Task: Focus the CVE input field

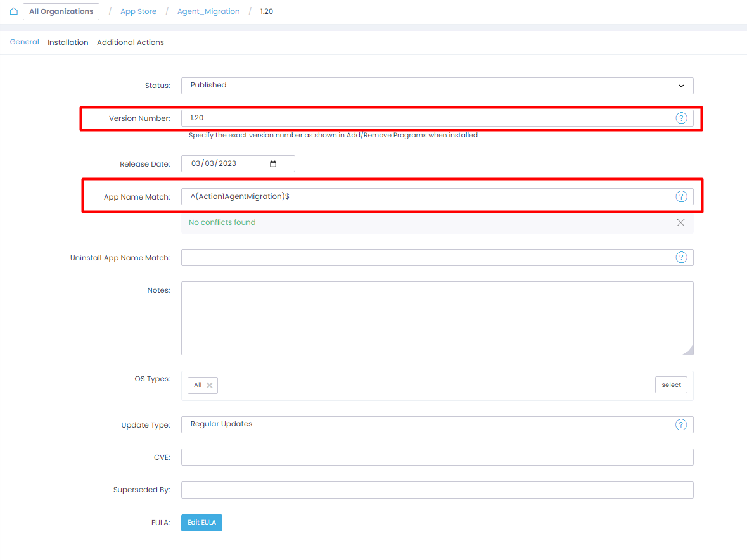Action: tap(437, 457)
